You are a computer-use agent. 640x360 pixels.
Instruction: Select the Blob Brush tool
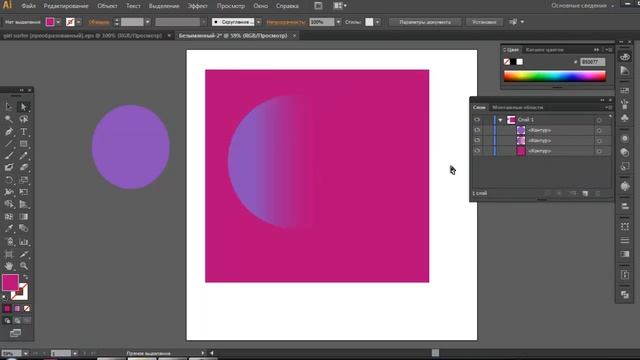click(x=9, y=167)
